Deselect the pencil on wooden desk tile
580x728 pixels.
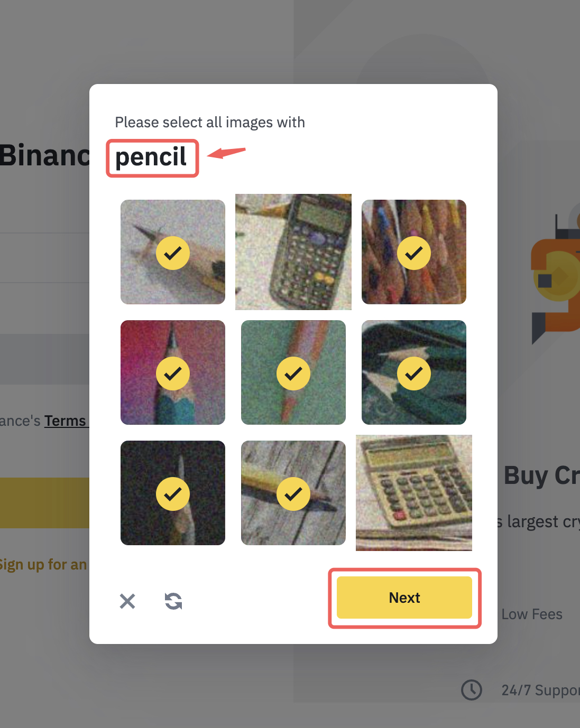tap(293, 493)
